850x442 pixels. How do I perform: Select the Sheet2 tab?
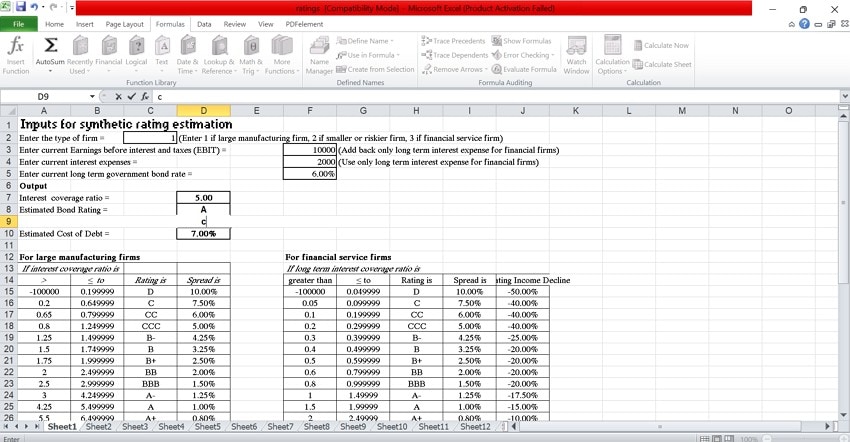tap(98, 427)
